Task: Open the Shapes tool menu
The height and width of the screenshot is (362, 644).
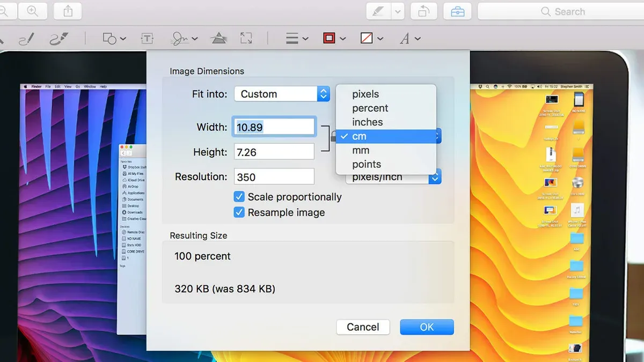Action: (x=114, y=39)
